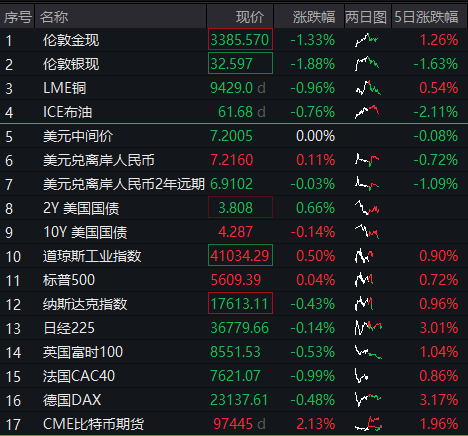The height and width of the screenshot is (436, 468).
Task: Select the 法国CAC40 change -0.99%
Action: pos(313,376)
